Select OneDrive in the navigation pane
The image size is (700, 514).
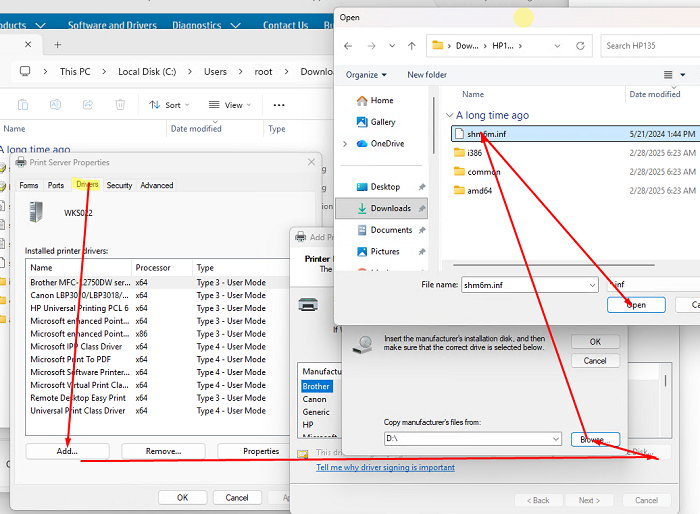point(380,144)
